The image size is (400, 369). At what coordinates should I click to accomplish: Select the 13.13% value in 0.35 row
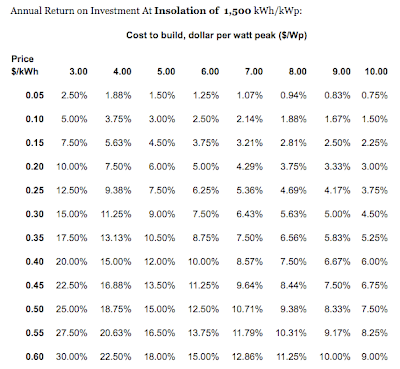[116, 238]
